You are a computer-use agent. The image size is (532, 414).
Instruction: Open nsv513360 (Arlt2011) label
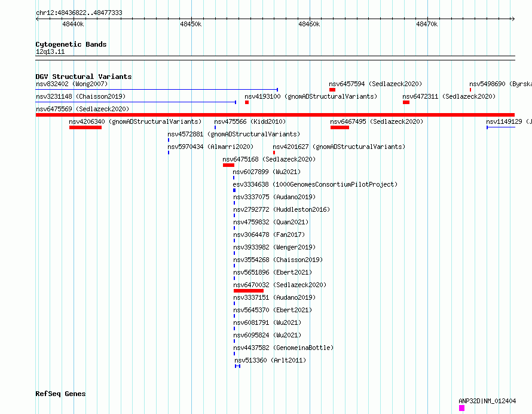coord(270,360)
